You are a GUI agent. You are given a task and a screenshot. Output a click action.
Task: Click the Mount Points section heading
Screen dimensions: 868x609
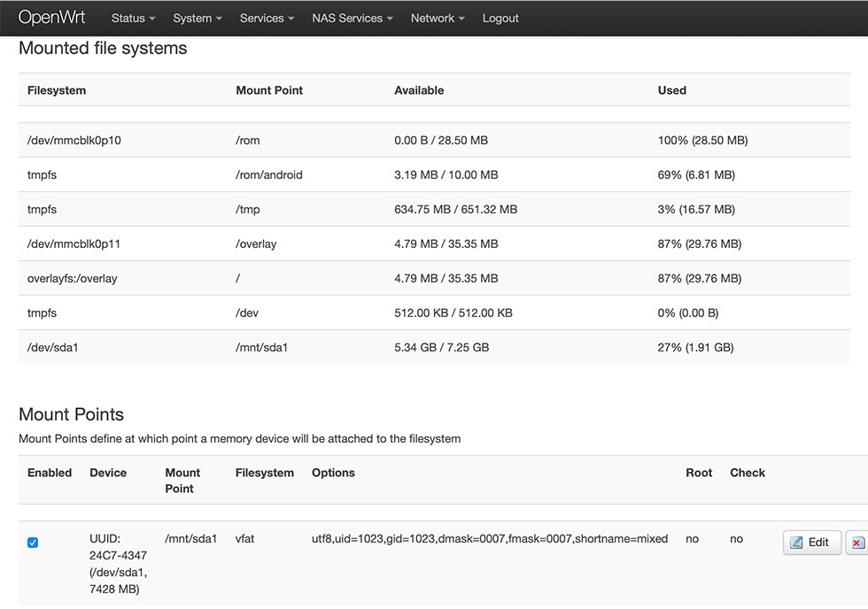point(71,414)
